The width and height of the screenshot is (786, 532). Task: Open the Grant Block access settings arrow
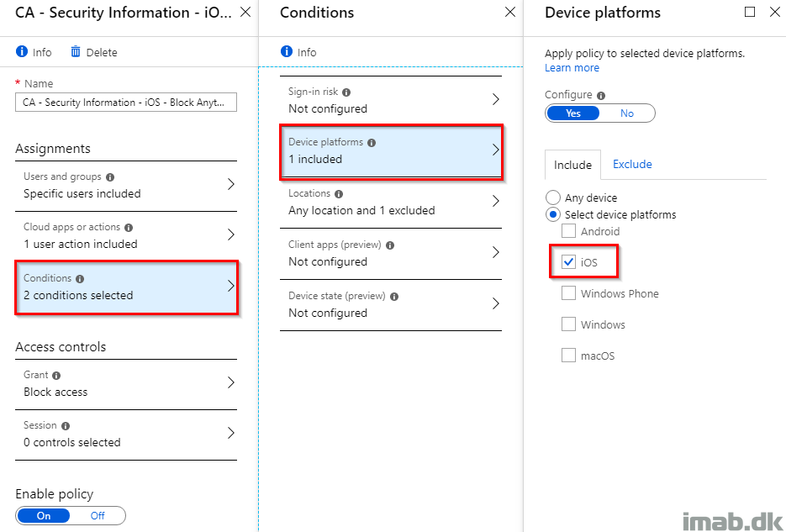point(231,383)
